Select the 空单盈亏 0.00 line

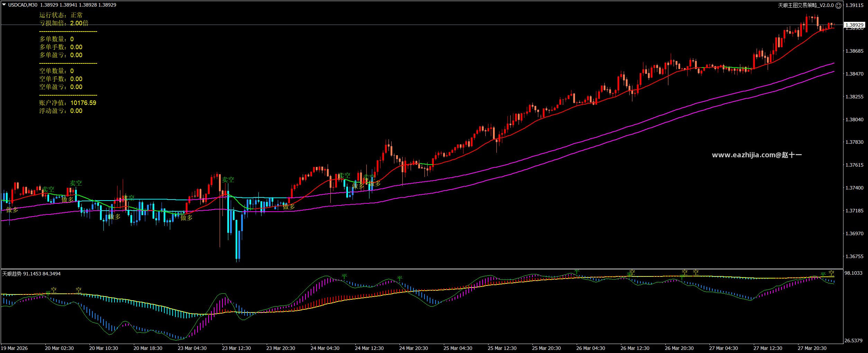tap(61, 87)
